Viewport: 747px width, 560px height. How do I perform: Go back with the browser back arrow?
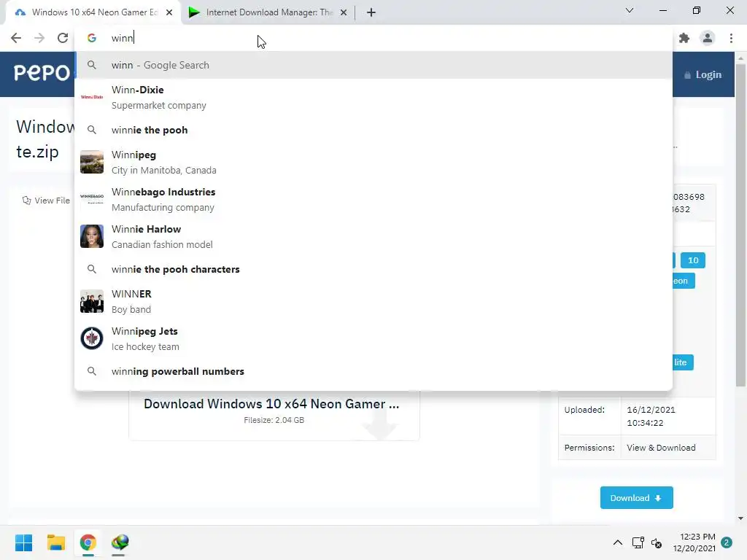(16, 38)
